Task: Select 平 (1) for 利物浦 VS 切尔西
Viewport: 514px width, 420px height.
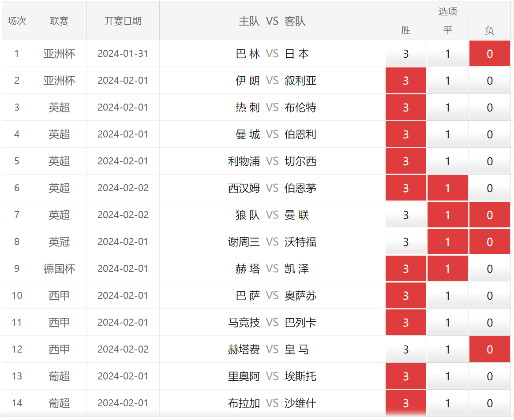Action: pos(448,161)
